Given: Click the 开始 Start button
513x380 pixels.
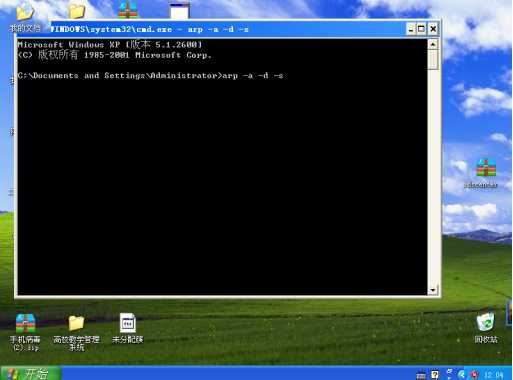Looking at the screenshot, I should click(31, 373).
